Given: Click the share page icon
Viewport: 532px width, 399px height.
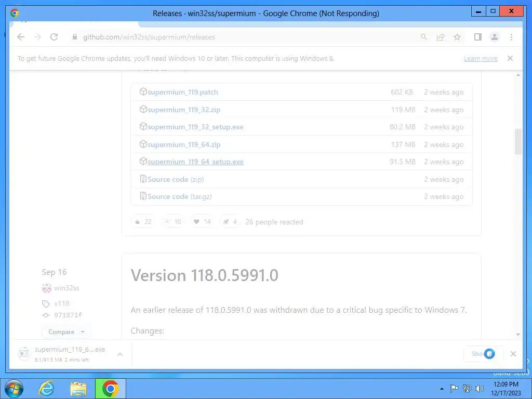Looking at the screenshot, I should coord(441,37).
